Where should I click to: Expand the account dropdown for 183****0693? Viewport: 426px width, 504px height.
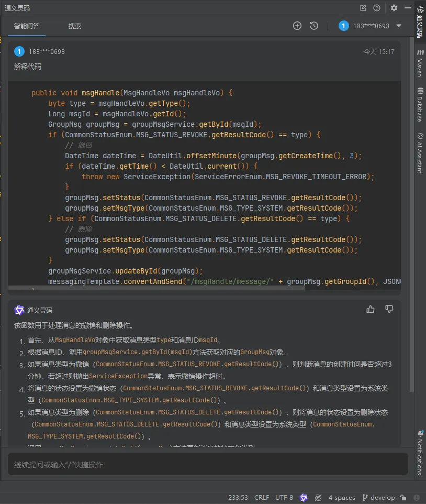(399, 26)
